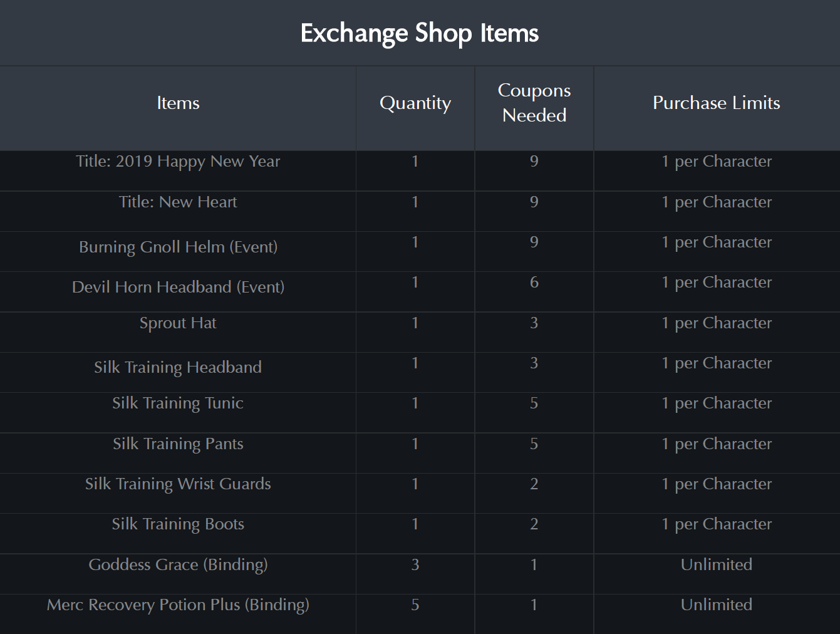Viewport: 840px width, 634px height.
Task: Select 'Silk Training Wrist Guards' item
Action: click(x=178, y=484)
